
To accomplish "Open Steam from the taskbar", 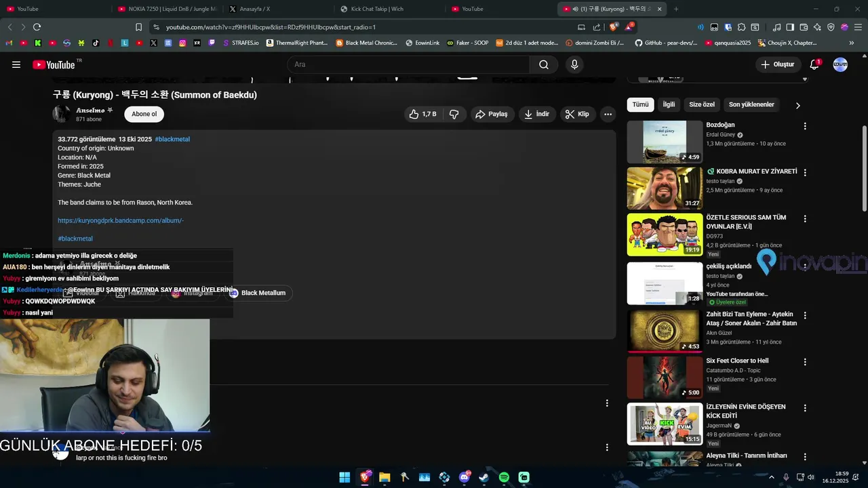I will [484, 477].
